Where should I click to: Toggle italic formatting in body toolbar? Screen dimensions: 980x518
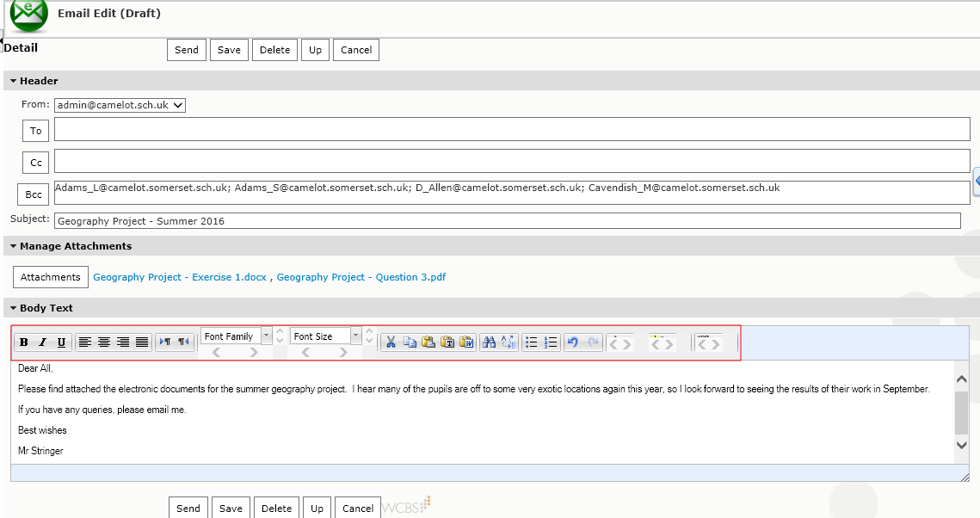42,342
